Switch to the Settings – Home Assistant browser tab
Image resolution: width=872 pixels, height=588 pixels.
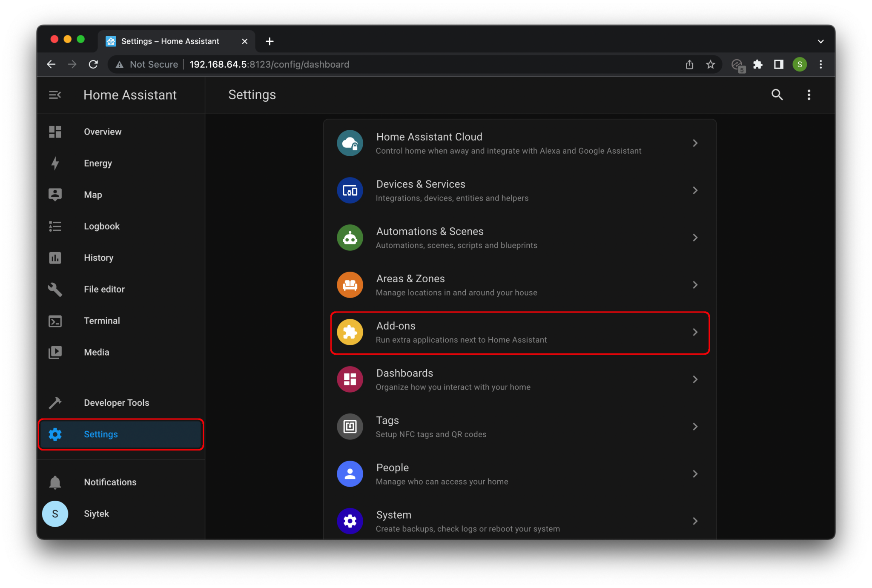click(169, 41)
